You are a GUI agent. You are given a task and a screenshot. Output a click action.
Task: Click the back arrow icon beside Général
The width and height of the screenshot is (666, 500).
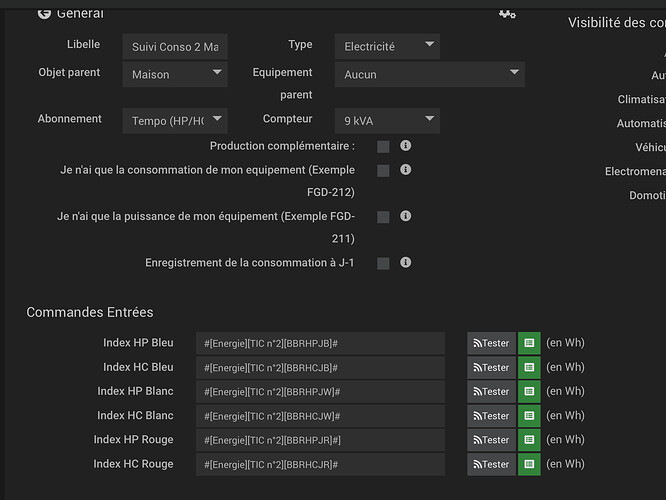[43, 13]
